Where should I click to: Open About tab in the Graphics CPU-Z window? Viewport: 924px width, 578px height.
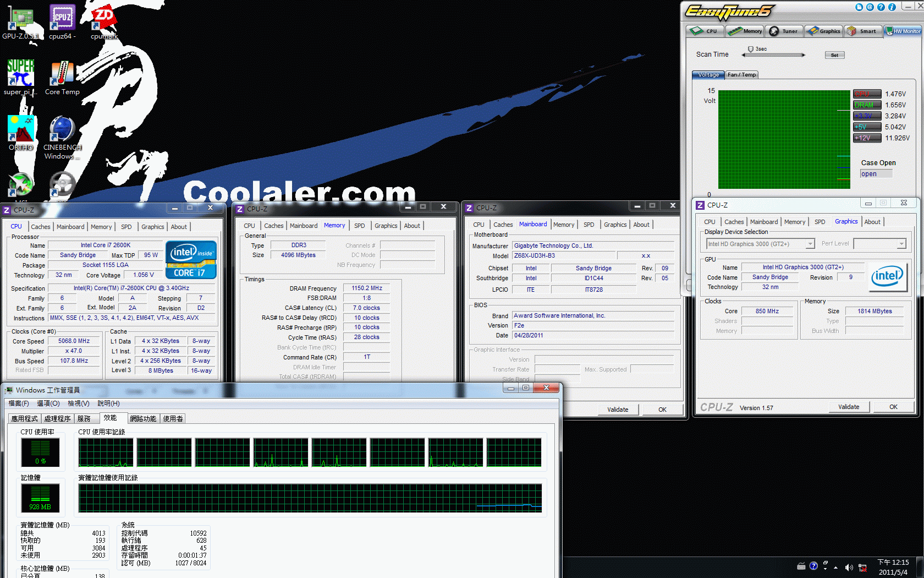tap(872, 222)
